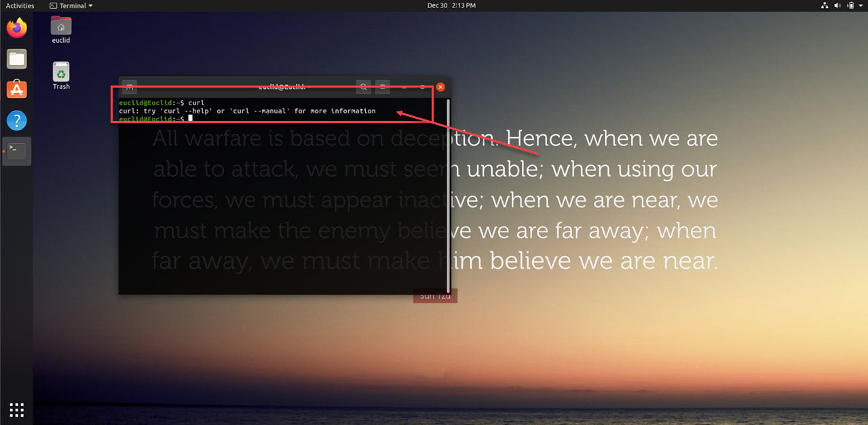
Task: Click the network status icon in the top bar
Action: point(825,5)
